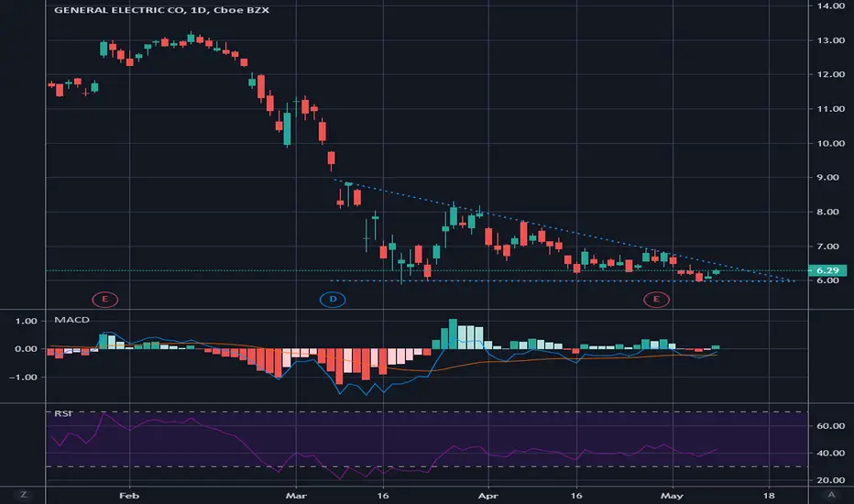Image resolution: width=854 pixels, height=504 pixels.
Task: Click the earnings E marker near Feb
Action: click(x=105, y=299)
